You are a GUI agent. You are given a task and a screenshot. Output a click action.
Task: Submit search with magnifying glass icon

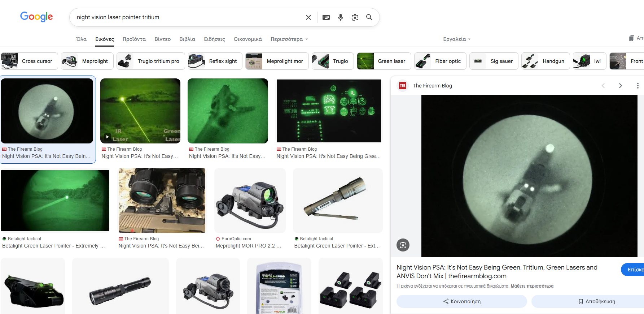click(369, 17)
